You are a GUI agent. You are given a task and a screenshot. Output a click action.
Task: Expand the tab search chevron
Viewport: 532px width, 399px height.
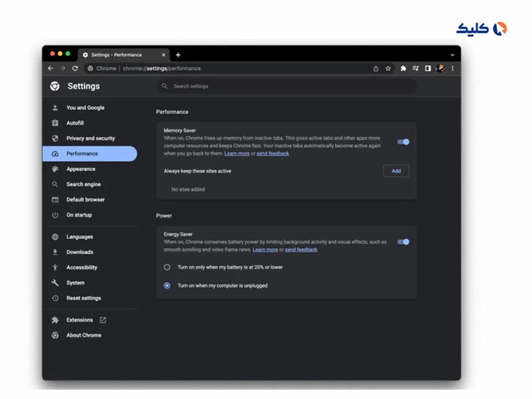[452, 55]
